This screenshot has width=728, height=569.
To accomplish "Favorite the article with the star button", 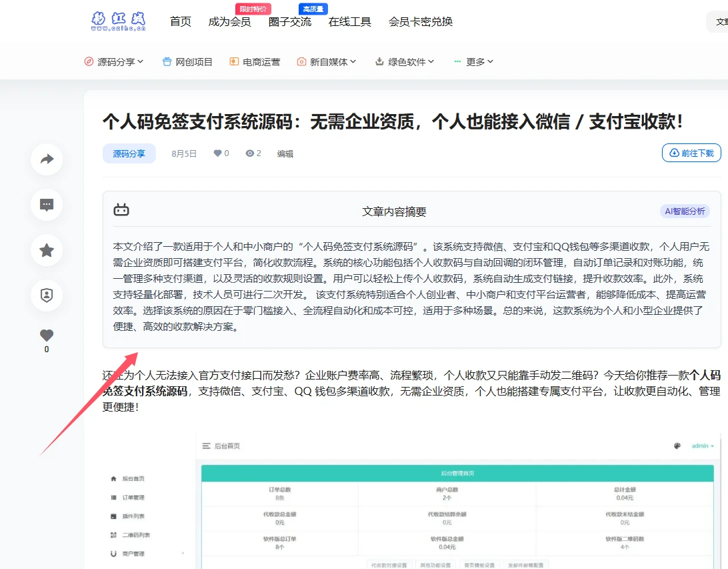I will click(47, 250).
